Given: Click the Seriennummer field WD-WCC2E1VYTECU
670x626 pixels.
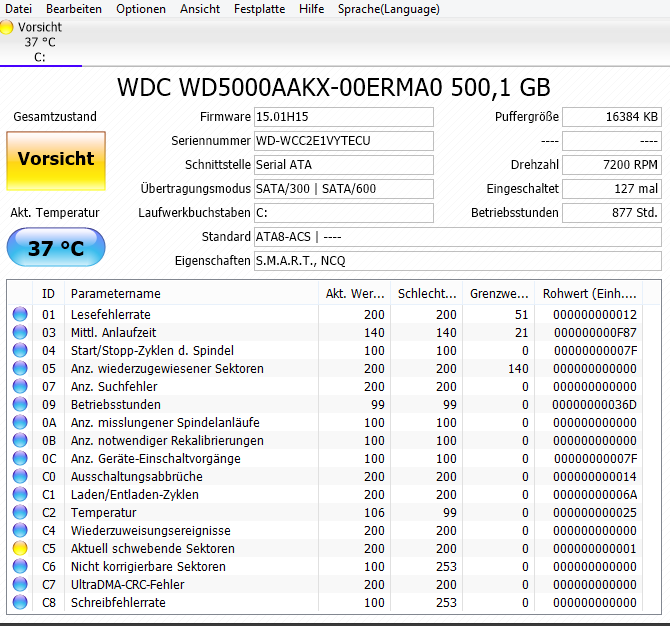Looking at the screenshot, I should tap(344, 141).
